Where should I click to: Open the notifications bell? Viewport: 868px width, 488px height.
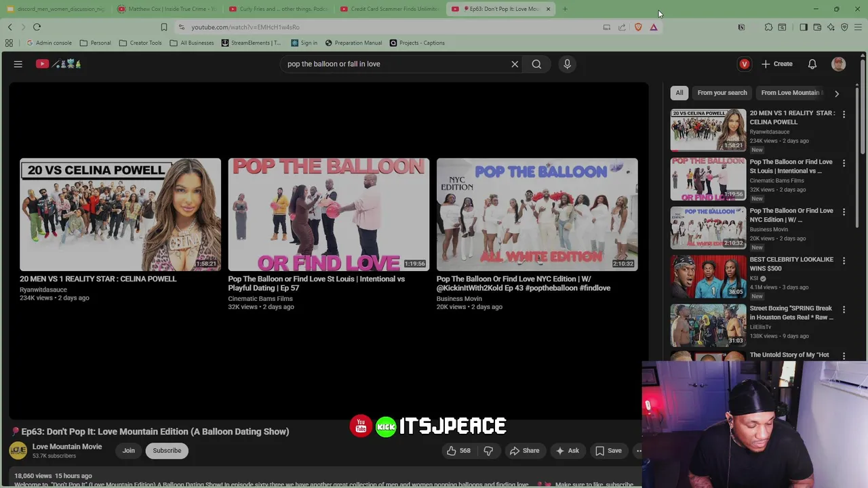812,64
